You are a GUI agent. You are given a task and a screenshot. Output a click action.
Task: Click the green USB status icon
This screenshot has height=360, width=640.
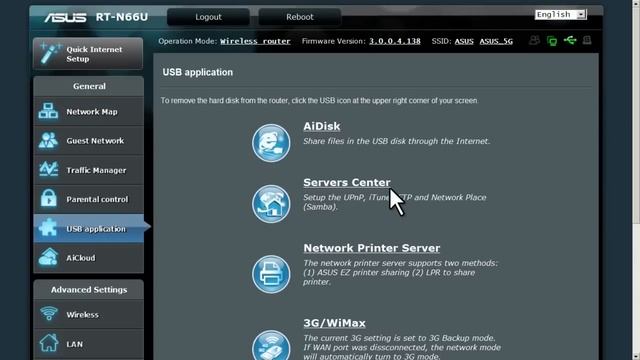click(570, 40)
